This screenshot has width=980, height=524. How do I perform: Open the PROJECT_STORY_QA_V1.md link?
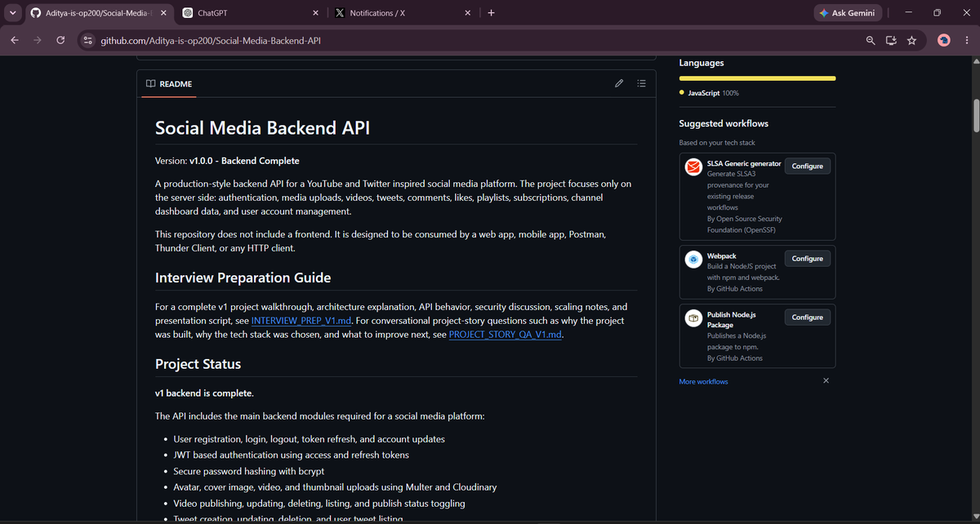tap(506, 335)
